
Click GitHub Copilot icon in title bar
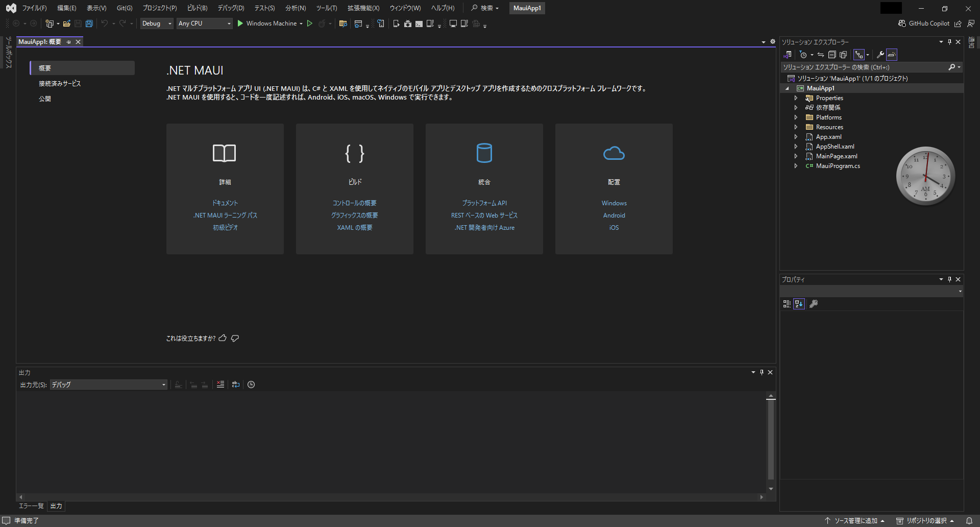tap(902, 23)
